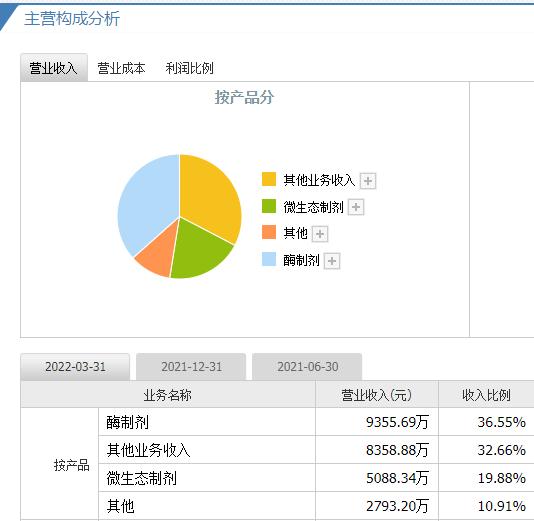Select the 2021-12-31 date tab
Screen dimensions: 534x521
click(191, 367)
